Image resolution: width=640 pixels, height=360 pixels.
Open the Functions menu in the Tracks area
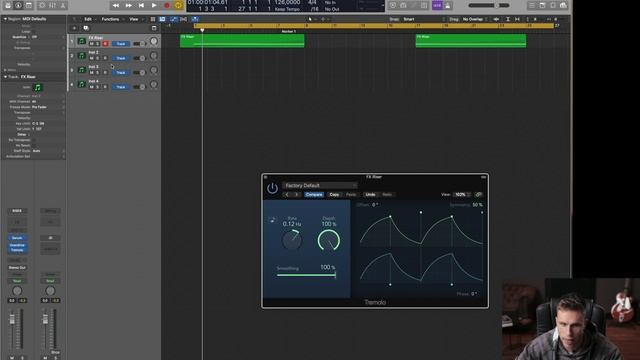[110, 19]
